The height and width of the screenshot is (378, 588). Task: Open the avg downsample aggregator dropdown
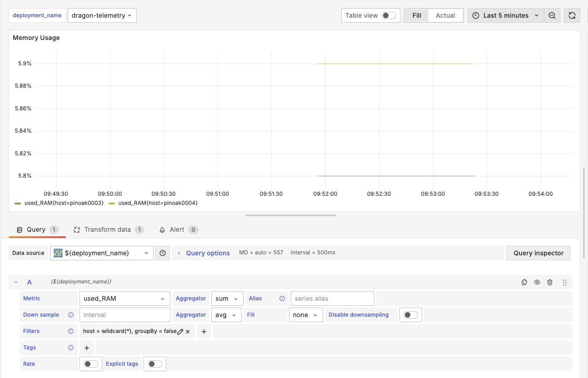(x=226, y=315)
